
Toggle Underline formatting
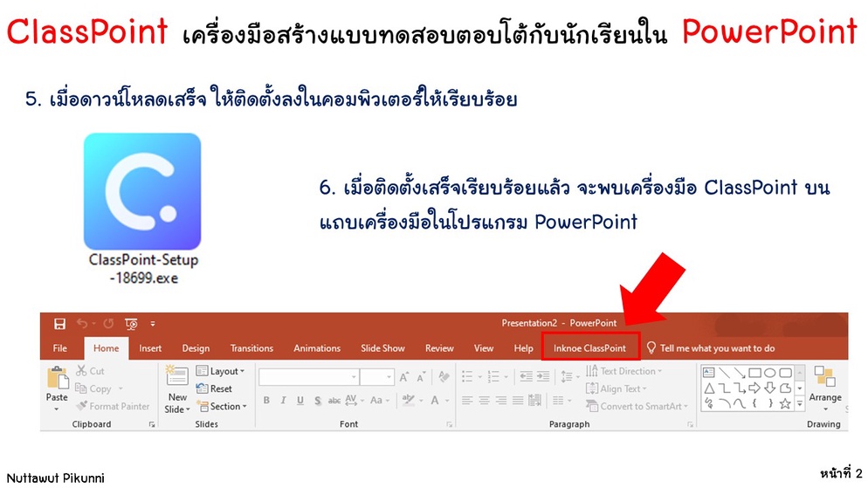(x=300, y=400)
